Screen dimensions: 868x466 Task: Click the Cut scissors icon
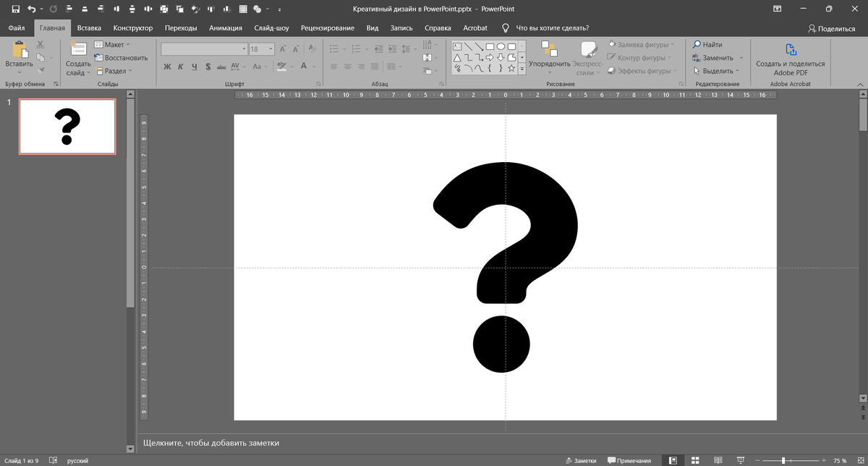(x=40, y=45)
